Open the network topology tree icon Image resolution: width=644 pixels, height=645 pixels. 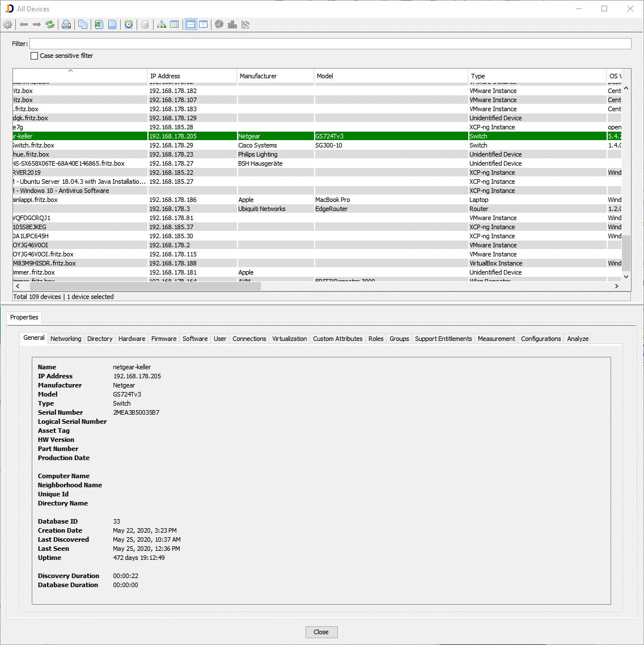click(x=160, y=24)
